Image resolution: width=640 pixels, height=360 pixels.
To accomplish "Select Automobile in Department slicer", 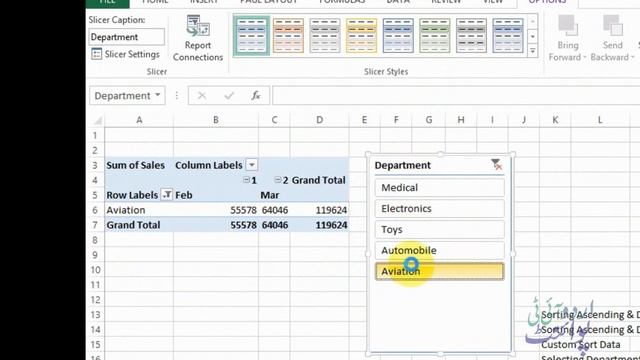I will tap(440, 250).
